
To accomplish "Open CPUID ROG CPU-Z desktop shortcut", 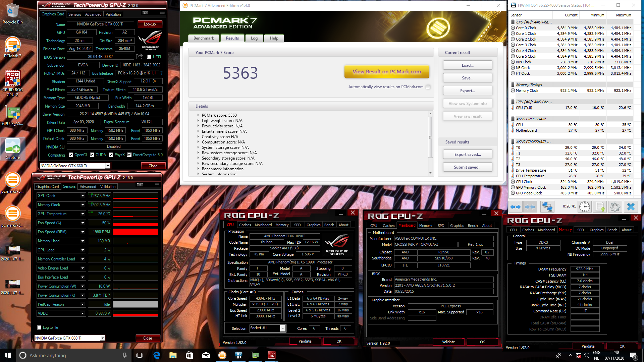I will [x=13, y=83].
